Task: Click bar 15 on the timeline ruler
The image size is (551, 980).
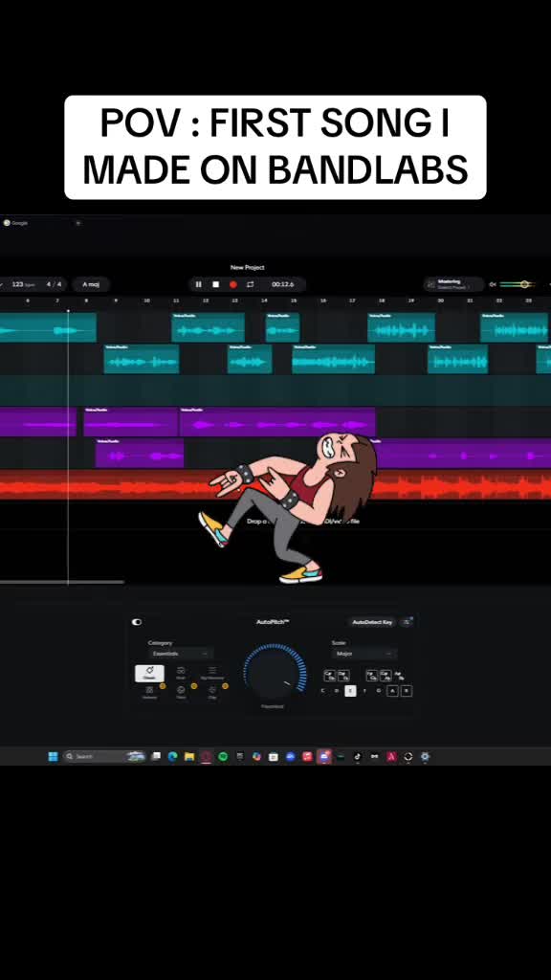Action: click(x=294, y=301)
